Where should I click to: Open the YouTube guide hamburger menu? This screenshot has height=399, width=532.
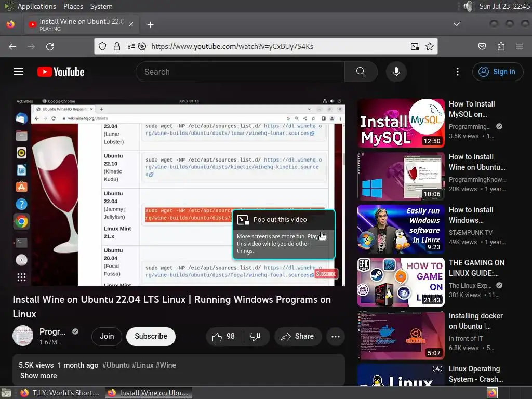(19, 72)
